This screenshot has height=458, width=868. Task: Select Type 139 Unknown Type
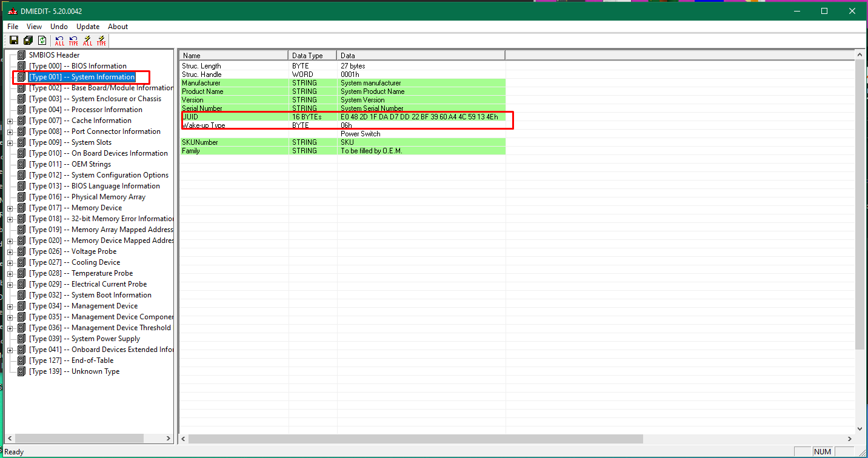click(x=74, y=371)
